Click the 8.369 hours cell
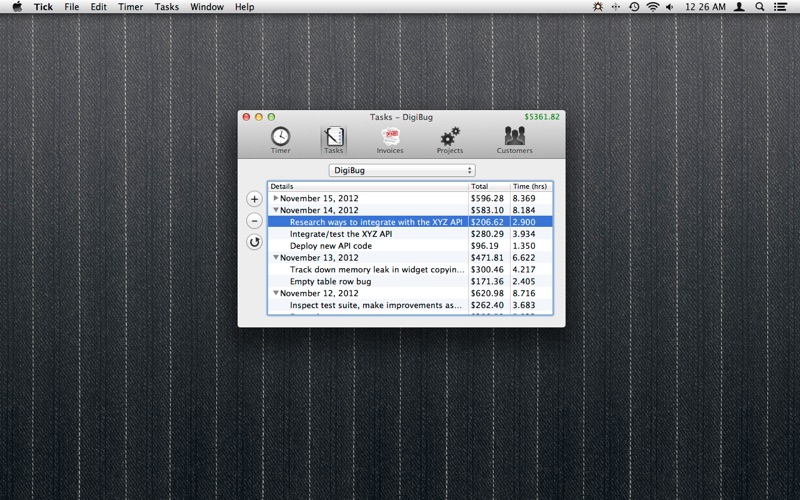The width and height of the screenshot is (800, 500). pos(524,198)
